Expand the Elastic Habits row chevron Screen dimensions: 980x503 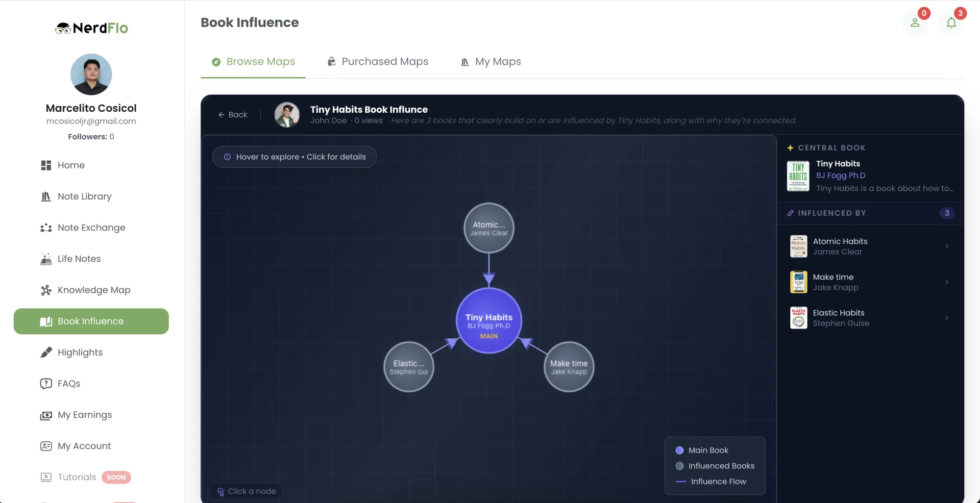coord(947,318)
